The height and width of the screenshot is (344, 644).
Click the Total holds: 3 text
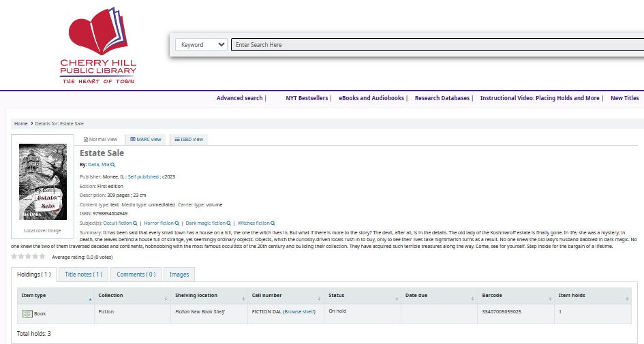click(33, 334)
